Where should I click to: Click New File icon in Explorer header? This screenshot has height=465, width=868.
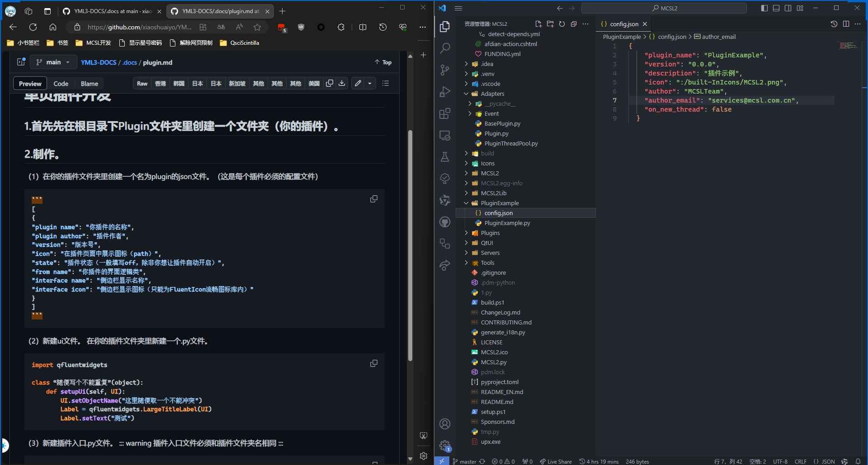(x=538, y=24)
